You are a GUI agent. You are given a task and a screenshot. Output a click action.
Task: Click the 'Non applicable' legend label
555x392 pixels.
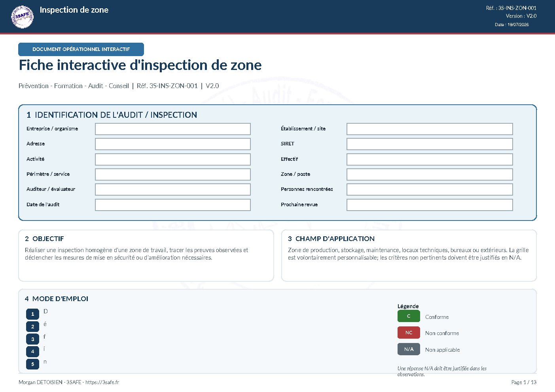pos(442,350)
